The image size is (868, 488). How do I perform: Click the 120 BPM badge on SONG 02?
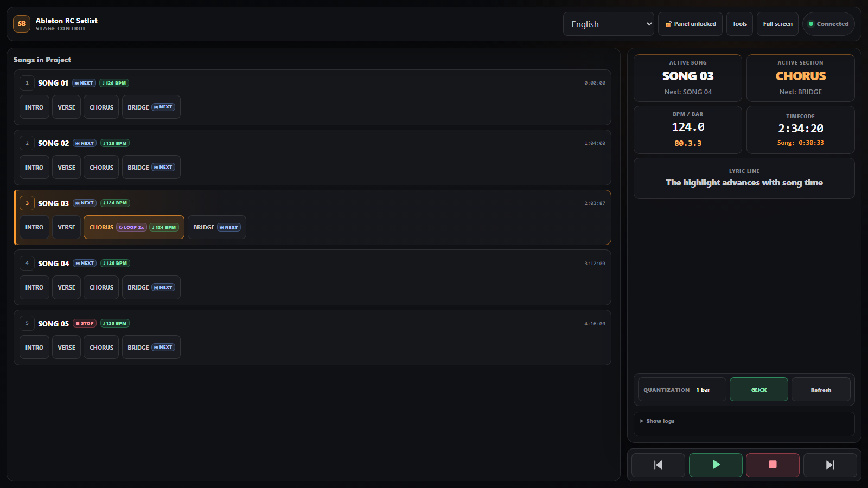[x=115, y=143]
